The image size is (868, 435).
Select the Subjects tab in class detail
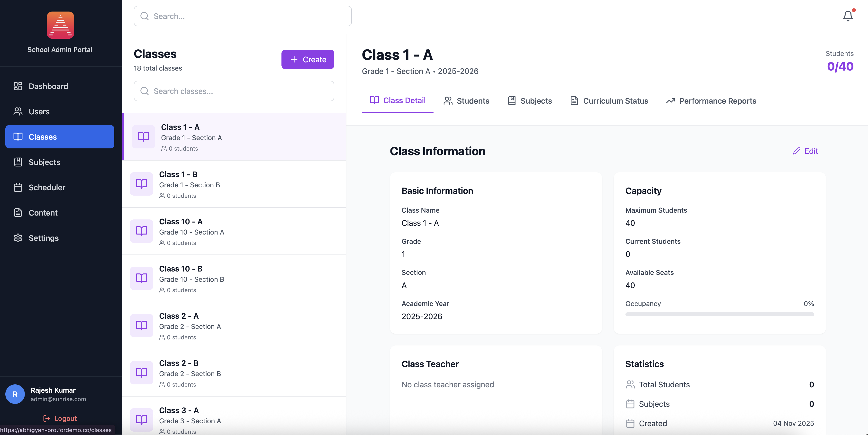530,101
